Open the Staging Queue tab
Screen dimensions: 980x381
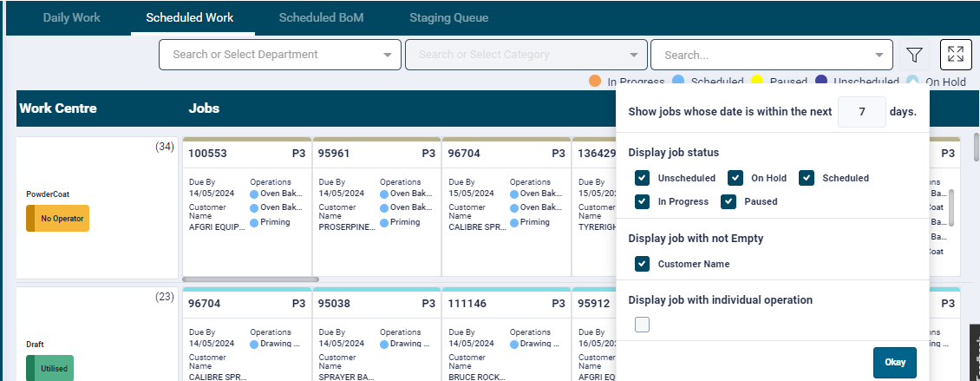click(448, 17)
